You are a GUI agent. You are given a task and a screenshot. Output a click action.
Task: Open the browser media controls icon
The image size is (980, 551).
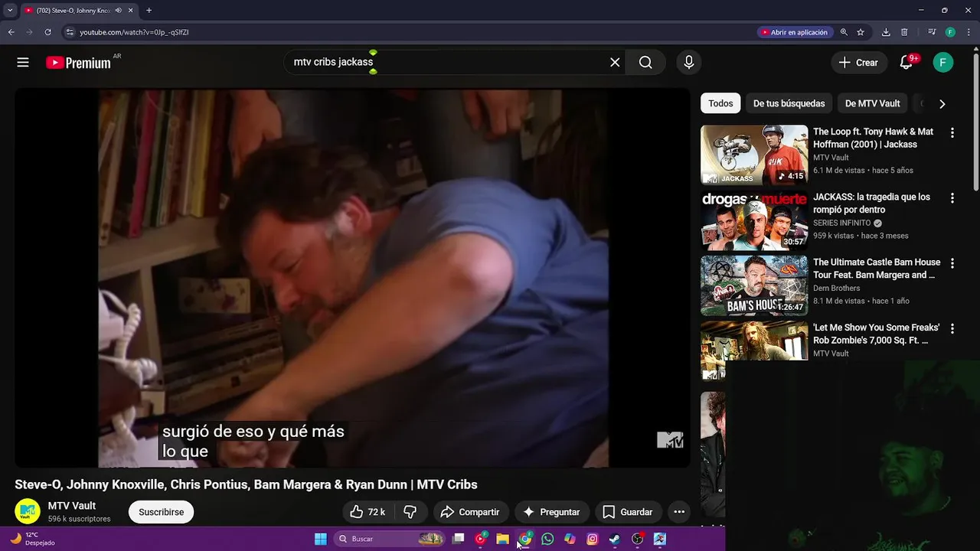pos(932,32)
